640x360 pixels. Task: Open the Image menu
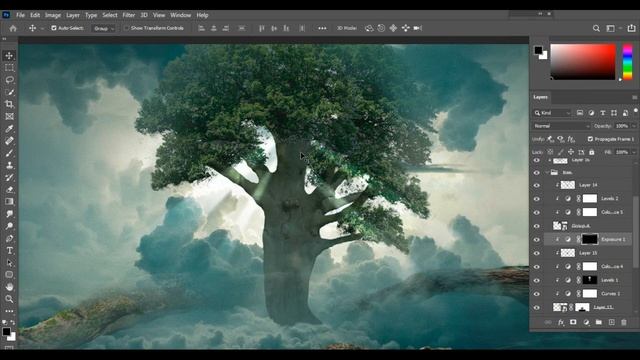pos(53,15)
